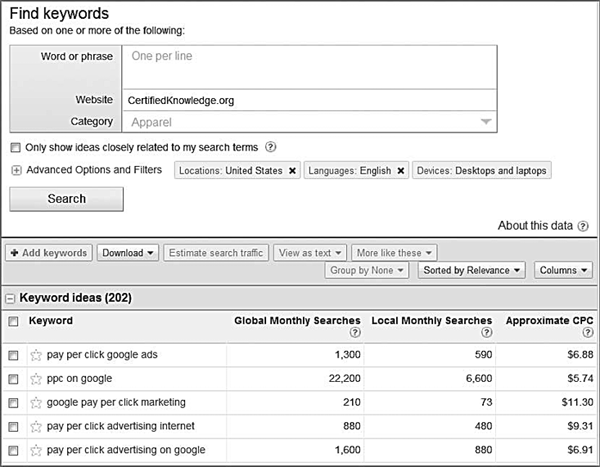Click the Search button
The width and height of the screenshot is (600, 467).
[67, 199]
